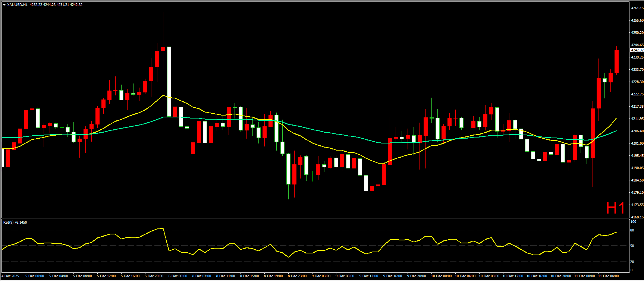Image resolution: width=644 pixels, height=281 pixels.
Task: Click the 4 Dec 2025 date label
Action: tap(10, 276)
